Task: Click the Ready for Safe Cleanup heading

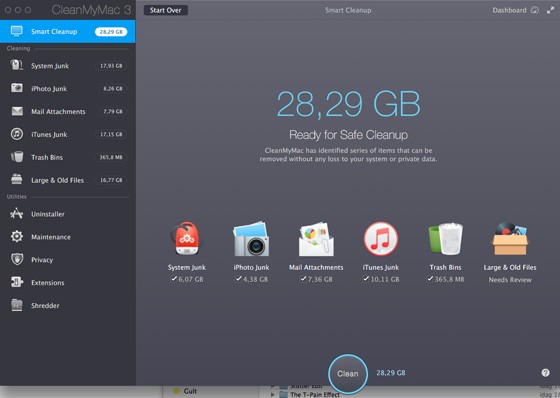Action: pyautogui.click(x=348, y=135)
